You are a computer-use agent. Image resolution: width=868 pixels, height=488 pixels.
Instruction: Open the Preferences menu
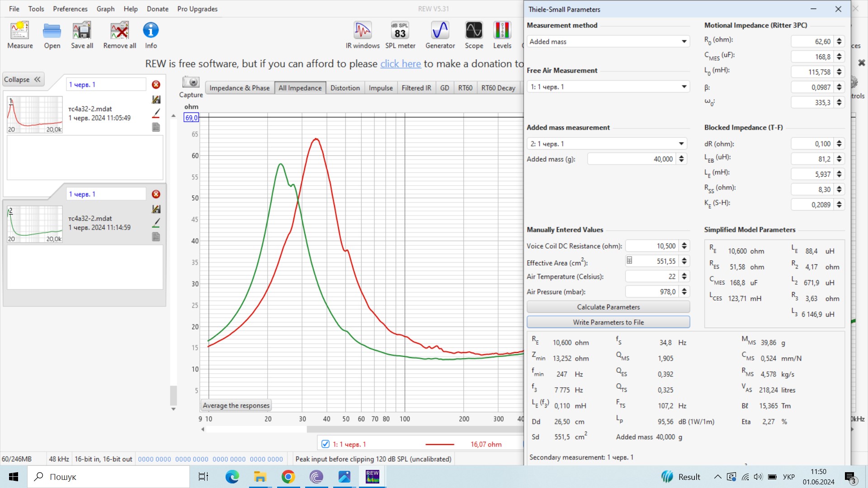[x=70, y=9]
